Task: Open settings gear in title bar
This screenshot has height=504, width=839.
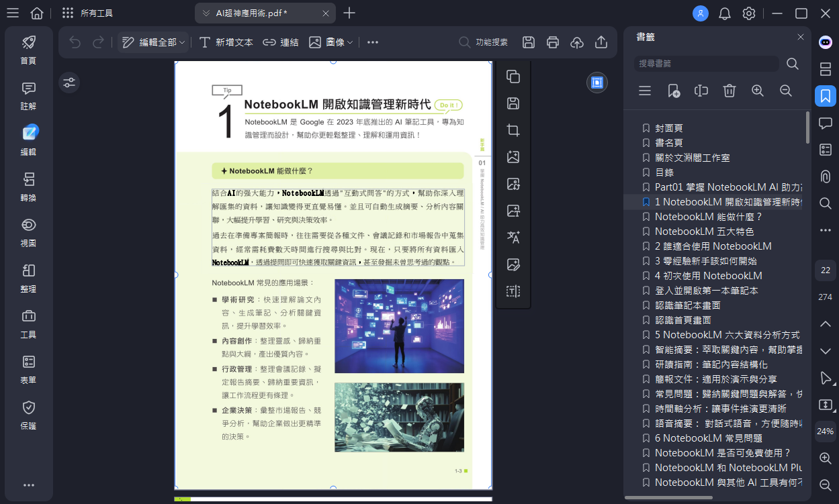Action: click(749, 13)
